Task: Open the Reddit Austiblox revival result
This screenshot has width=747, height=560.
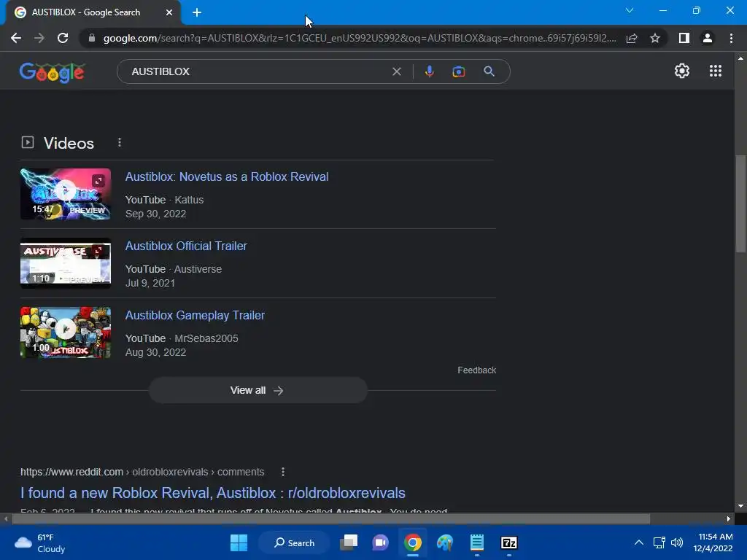Action: coord(213,493)
